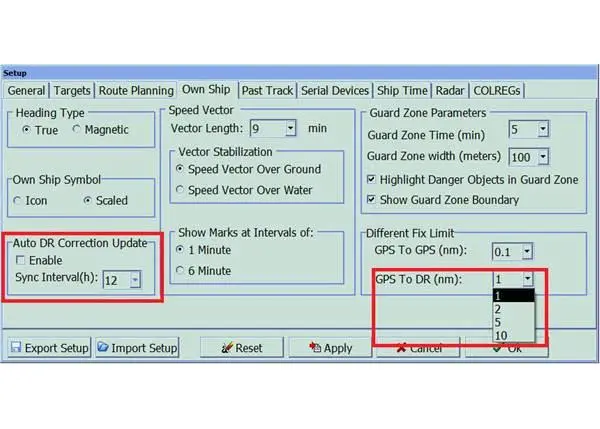Select Magnetic heading type
600x429 pixels.
click(x=76, y=129)
